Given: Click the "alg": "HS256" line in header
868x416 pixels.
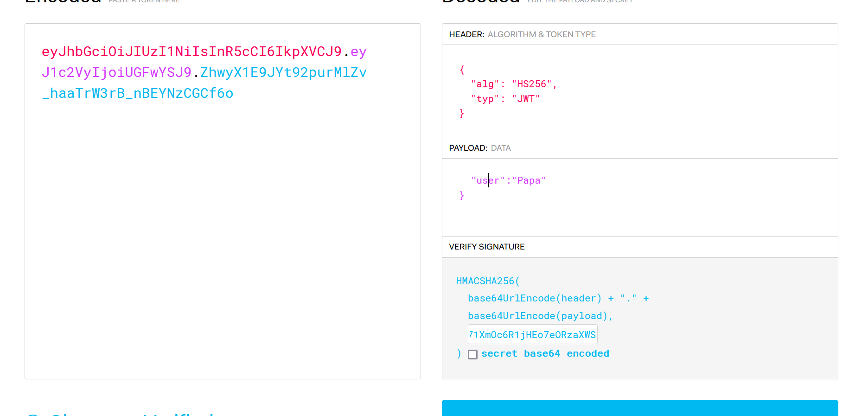Looking at the screenshot, I should click(513, 84).
